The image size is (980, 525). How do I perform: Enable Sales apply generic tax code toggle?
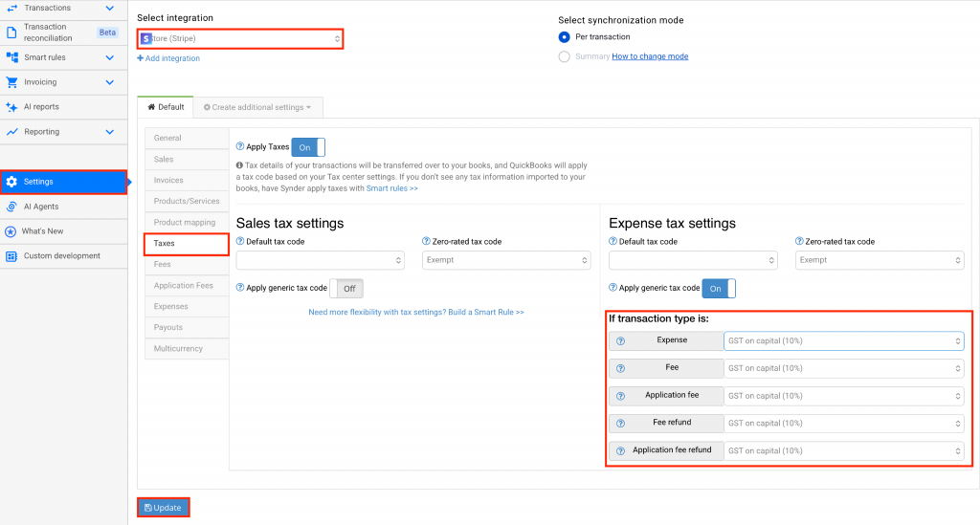(345, 288)
